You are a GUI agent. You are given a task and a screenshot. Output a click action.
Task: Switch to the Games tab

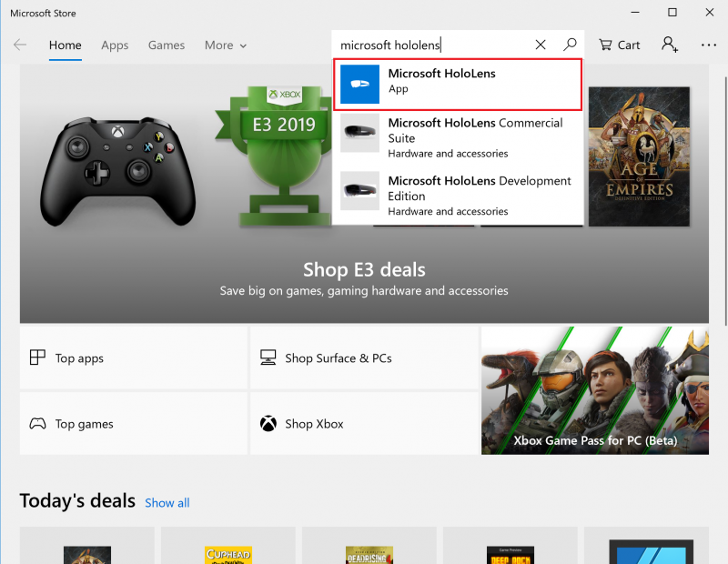pyautogui.click(x=167, y=45)
